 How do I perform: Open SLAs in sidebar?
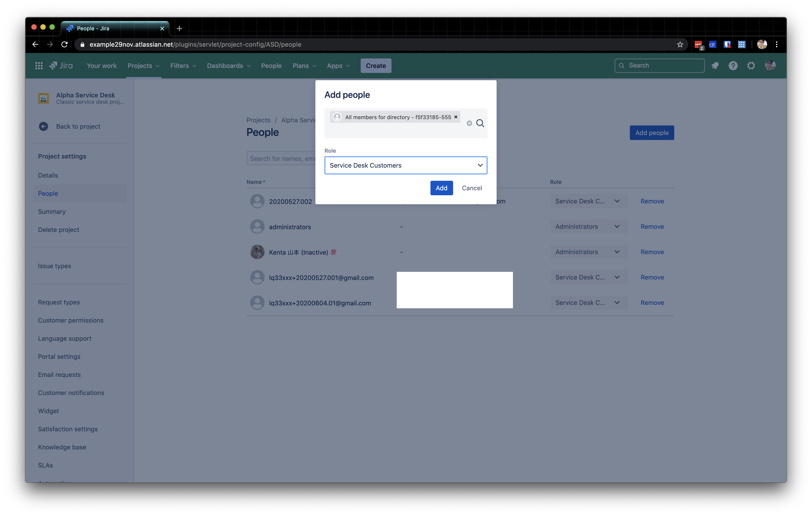click(x=45, y=465)
